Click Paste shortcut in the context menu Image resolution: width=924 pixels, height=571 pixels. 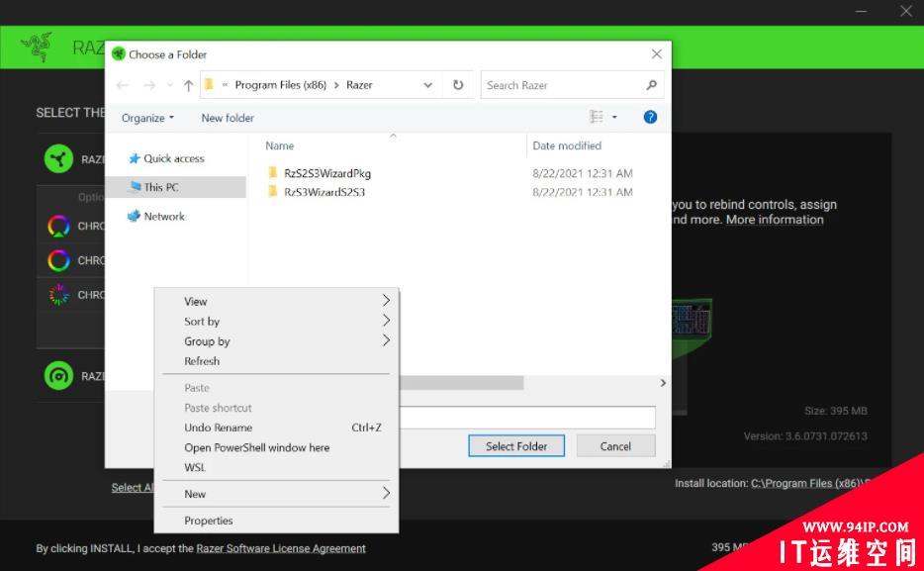tap(276, 408)
